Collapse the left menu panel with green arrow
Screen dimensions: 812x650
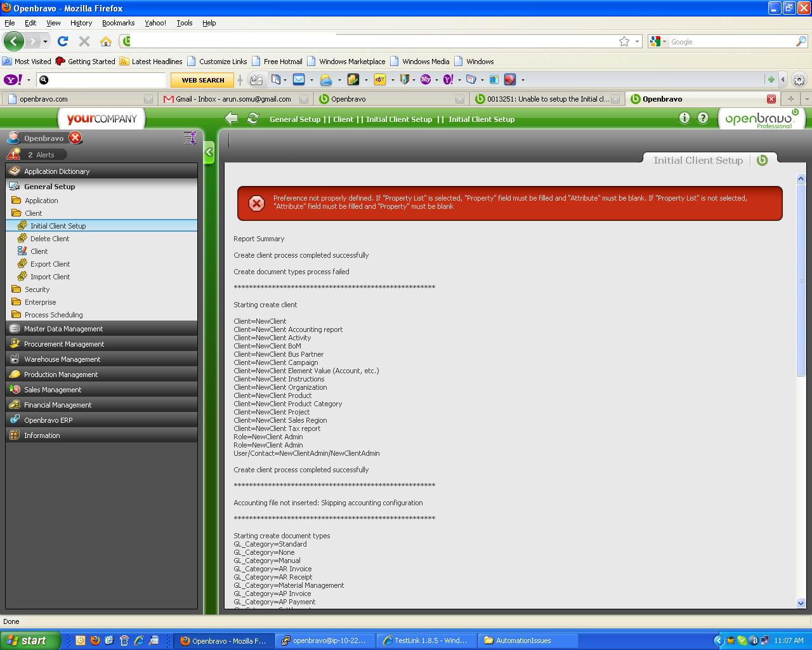[209, 152]
